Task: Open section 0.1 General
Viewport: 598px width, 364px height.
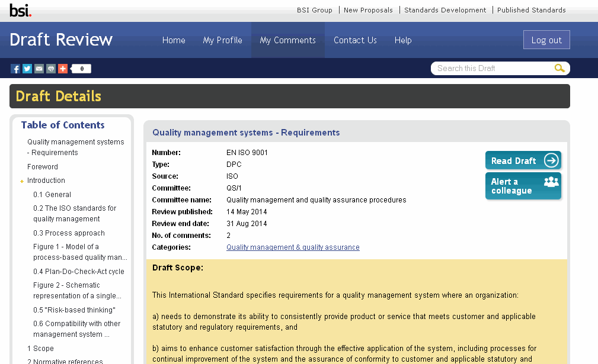Action: (x=52, y=195)
